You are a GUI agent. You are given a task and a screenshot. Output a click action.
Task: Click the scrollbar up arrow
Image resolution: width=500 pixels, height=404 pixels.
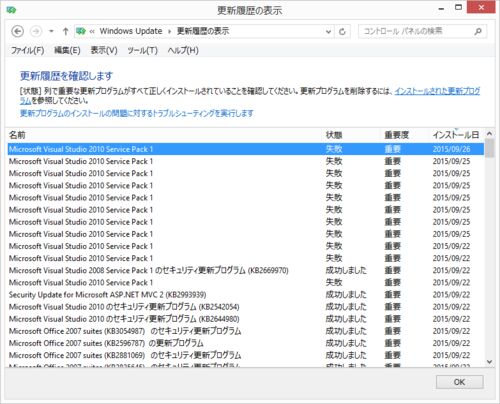point(489,134)
